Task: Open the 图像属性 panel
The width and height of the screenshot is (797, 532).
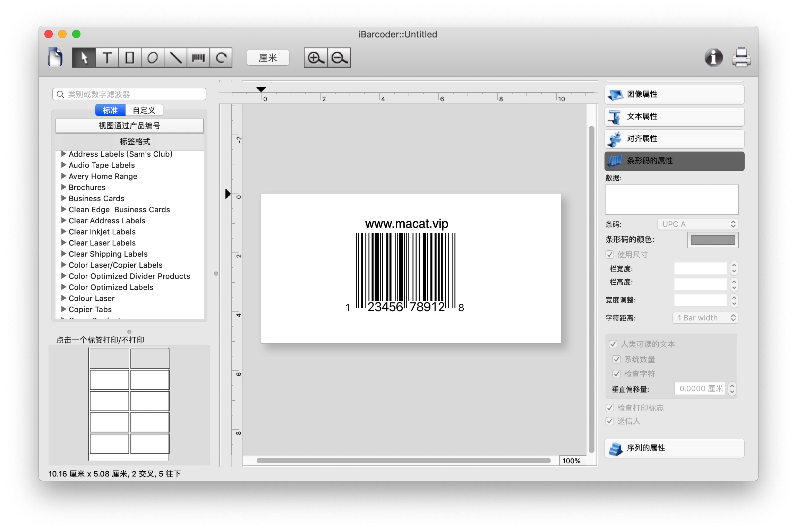Action: tap(674, 94)
